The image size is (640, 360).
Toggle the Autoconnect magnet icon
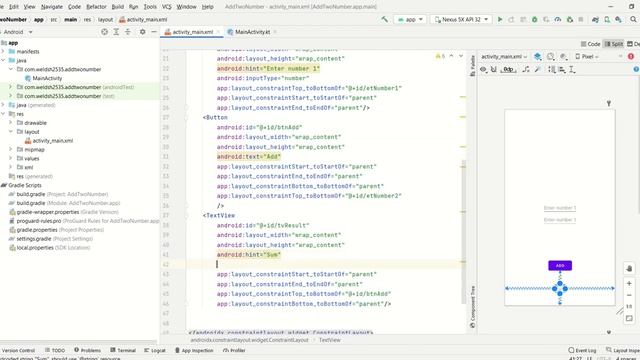click(x=494, y=69)
